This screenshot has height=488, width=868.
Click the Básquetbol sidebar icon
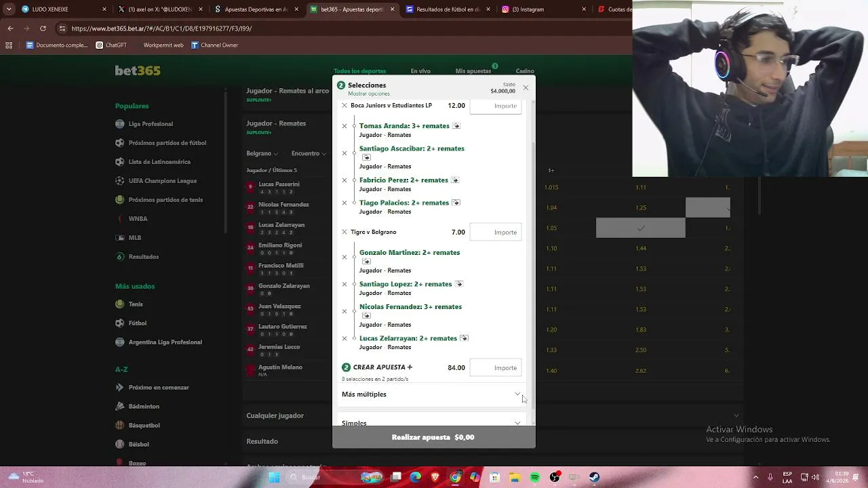(x=120, y=426)
